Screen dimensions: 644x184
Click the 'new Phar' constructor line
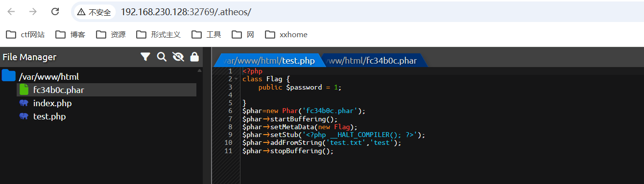(x=304, y=111)
